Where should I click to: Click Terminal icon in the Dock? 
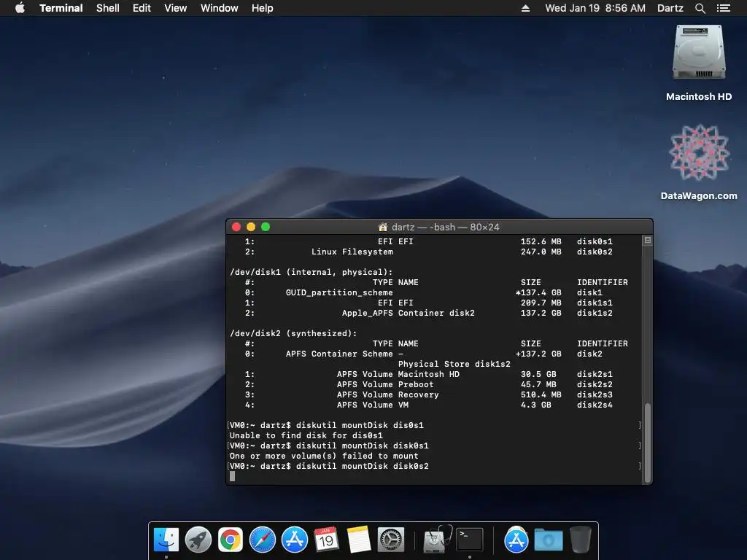pos(470,540)
